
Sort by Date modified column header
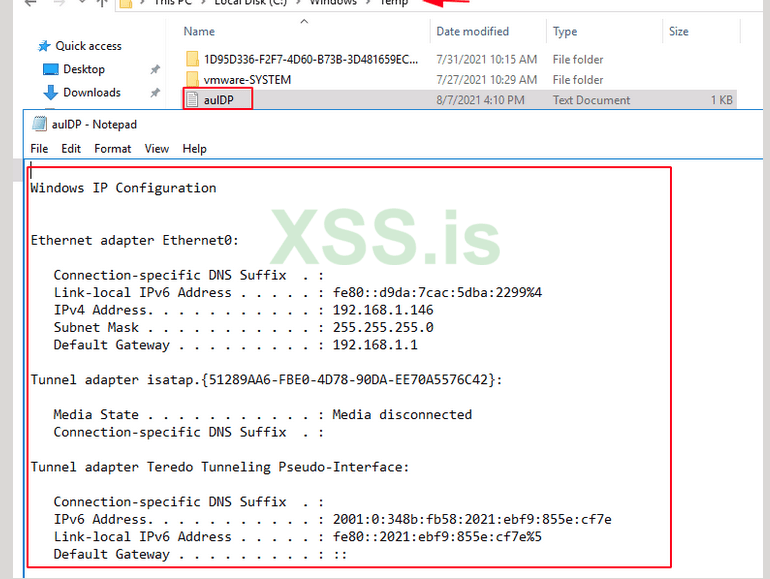click(x=472, y=31)
